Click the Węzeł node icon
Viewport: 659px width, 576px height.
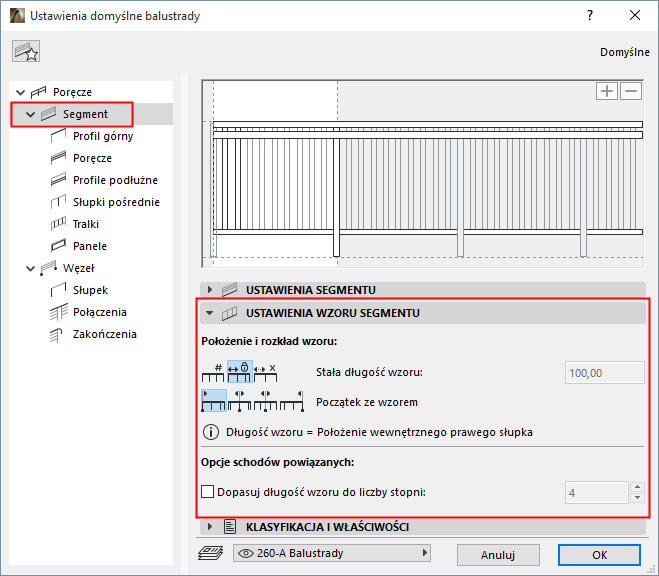(48, 268)
